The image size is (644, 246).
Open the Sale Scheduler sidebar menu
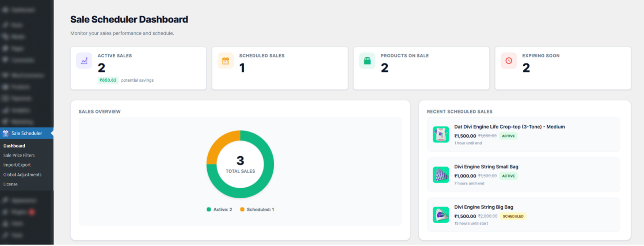[27, 133]
